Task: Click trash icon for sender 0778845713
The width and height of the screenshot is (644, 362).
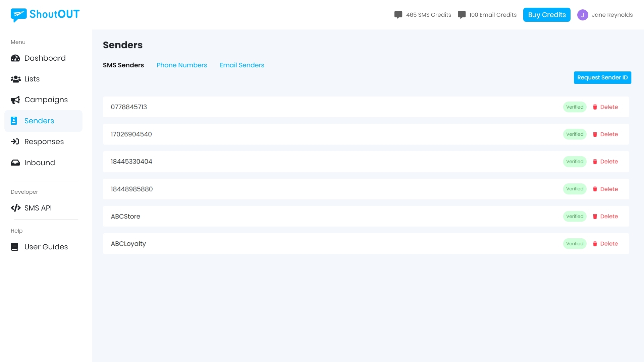Action: (595, 107)
